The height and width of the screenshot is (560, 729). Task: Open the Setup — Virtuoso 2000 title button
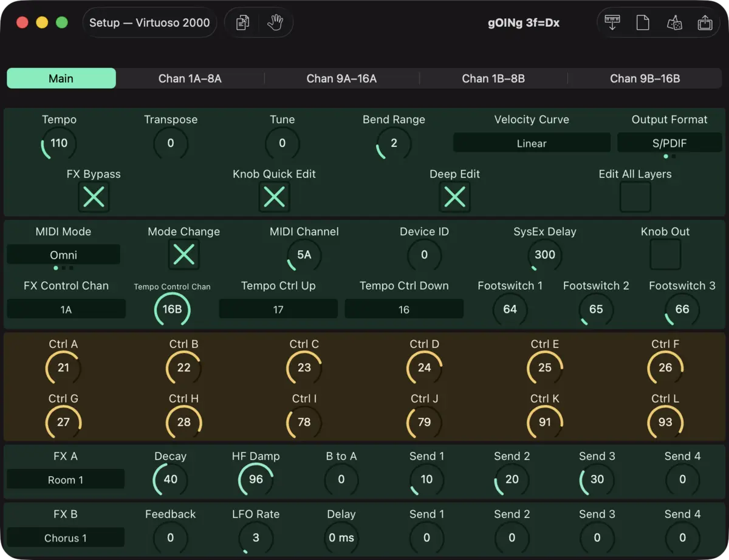[x=149, y=23]
